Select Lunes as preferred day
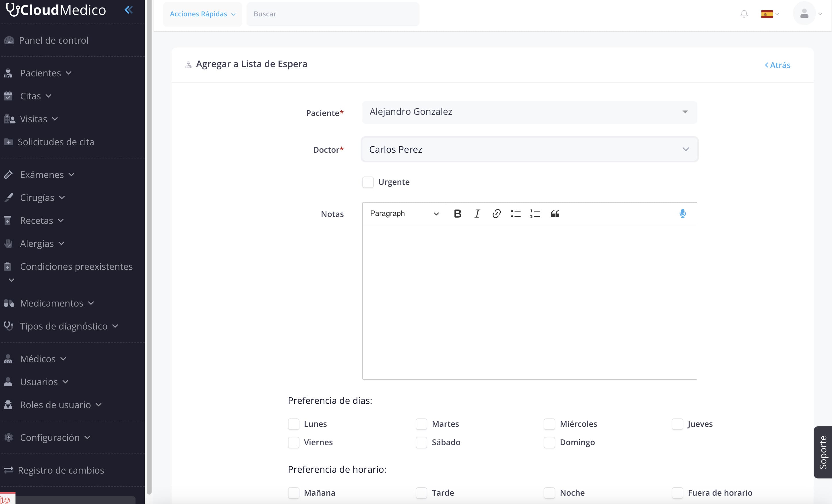The image size is (832, 504). pyautogui.click(x=293, y=424)
